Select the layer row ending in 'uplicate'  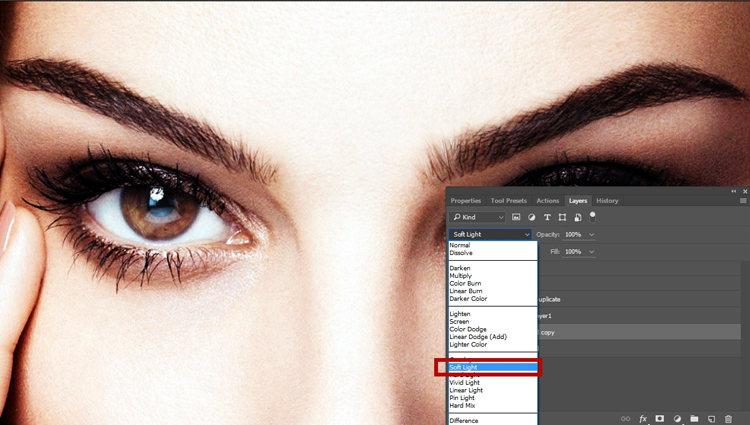tap(640, 299)
